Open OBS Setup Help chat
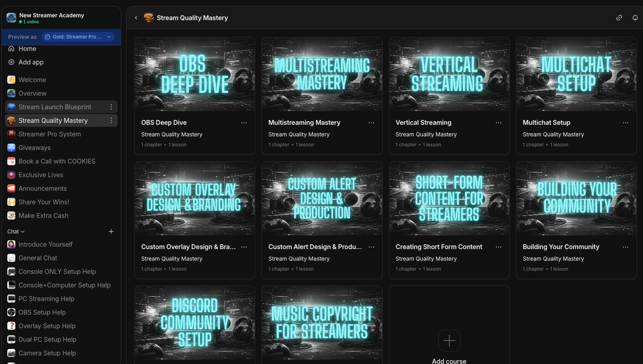 61,312
